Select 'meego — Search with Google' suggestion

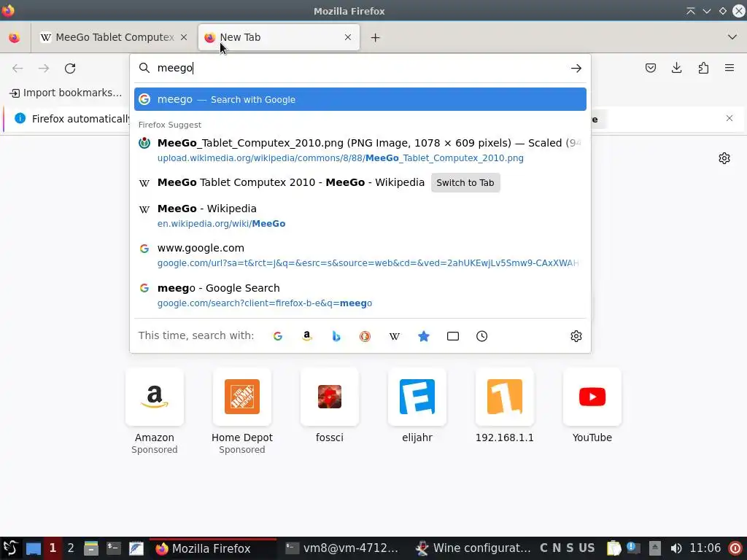point(360,99)
